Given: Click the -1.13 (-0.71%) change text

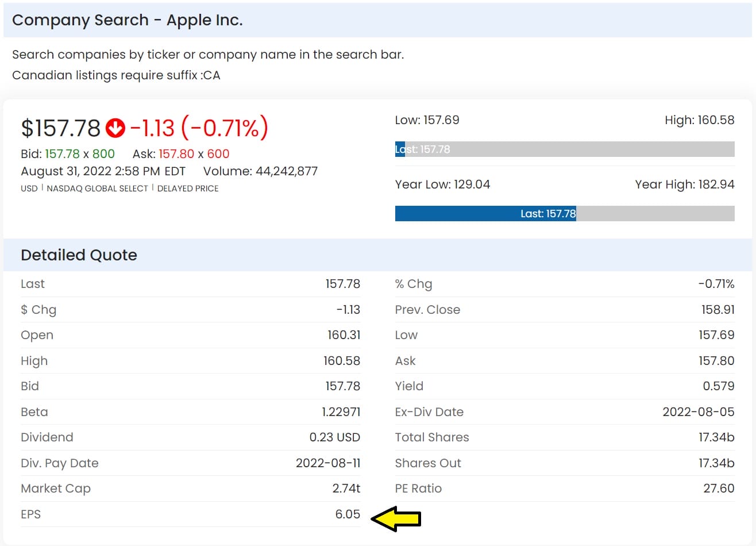Looking at the screenshot, I should point(199,128).
